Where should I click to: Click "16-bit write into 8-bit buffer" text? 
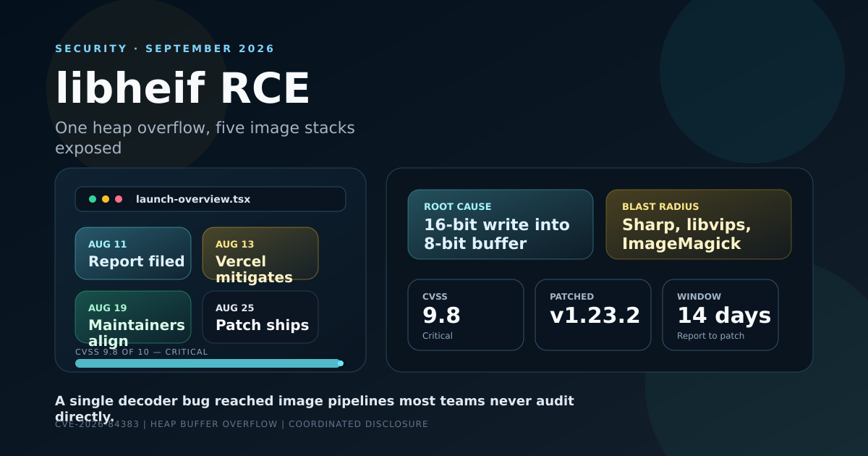point(497,234)
